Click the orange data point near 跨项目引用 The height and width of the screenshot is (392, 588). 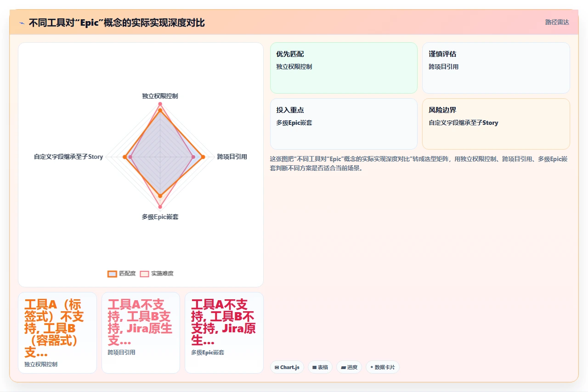(204, 157)
